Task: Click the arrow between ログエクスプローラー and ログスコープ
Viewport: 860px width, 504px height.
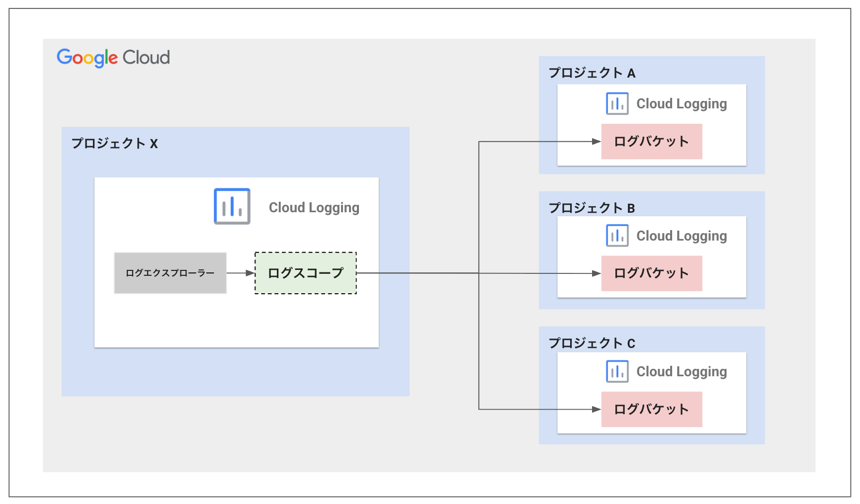Action: pyautogui.click(x=241, y=273)
